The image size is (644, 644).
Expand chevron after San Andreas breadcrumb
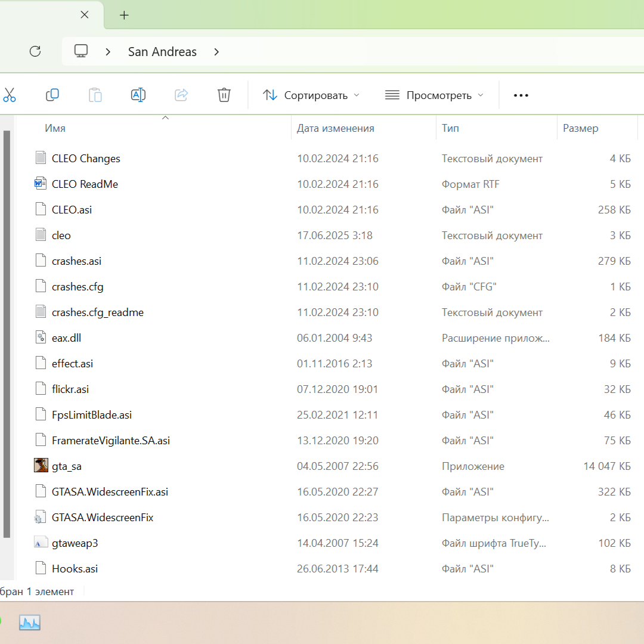click(216, 52)
